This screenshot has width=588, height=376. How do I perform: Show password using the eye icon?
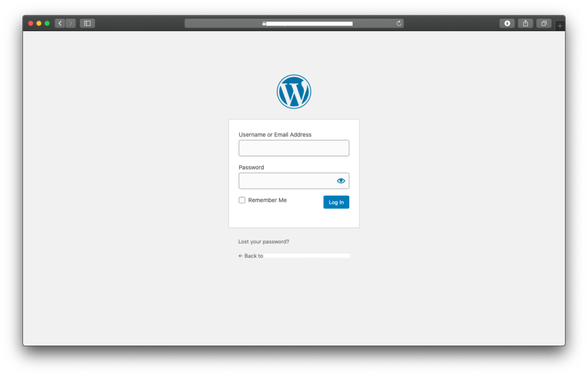click(341, 181)
